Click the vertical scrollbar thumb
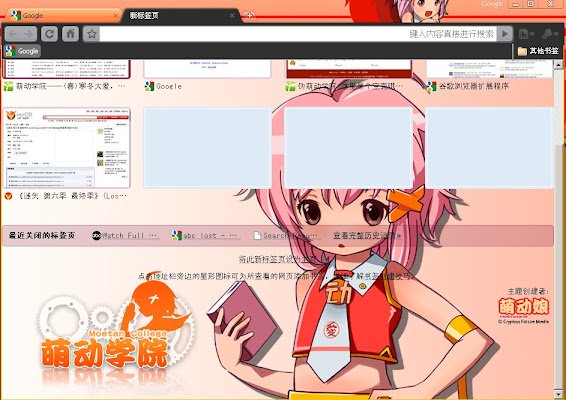The height and width of the screenshot is (400, 566). point(559,106)
